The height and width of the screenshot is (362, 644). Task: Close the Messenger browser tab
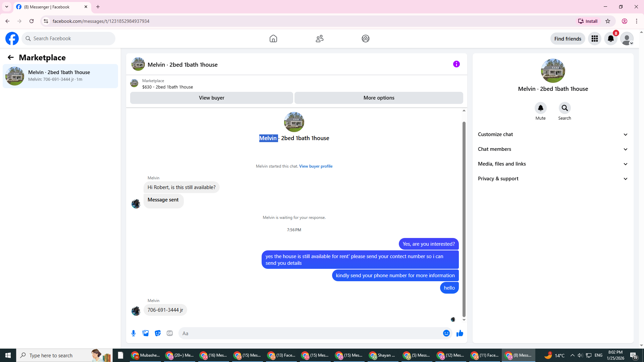86,7
